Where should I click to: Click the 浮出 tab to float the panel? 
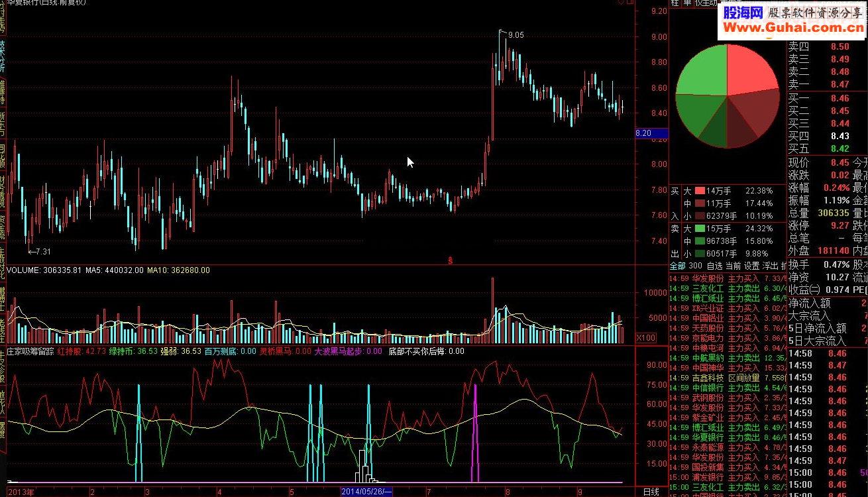(x=770, y=266)
